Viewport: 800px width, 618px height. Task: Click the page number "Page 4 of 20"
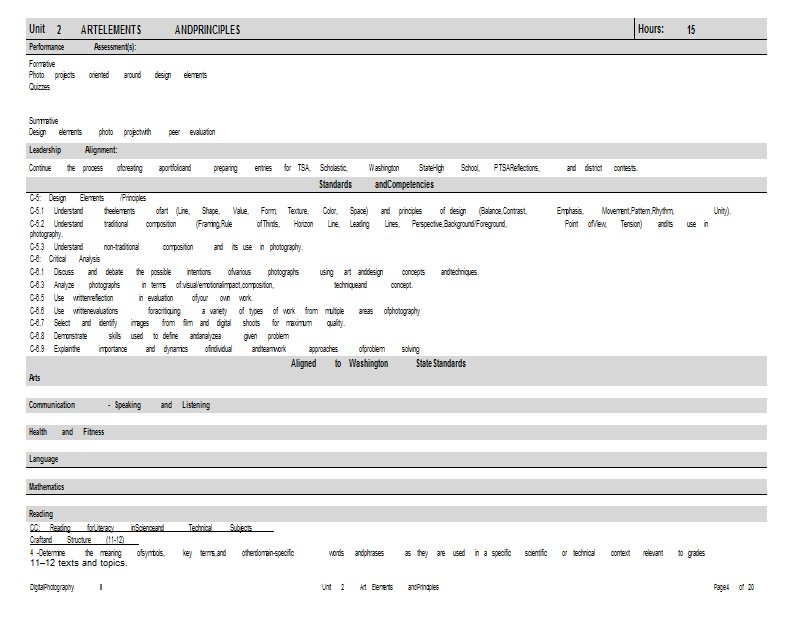tap(734, 587)
